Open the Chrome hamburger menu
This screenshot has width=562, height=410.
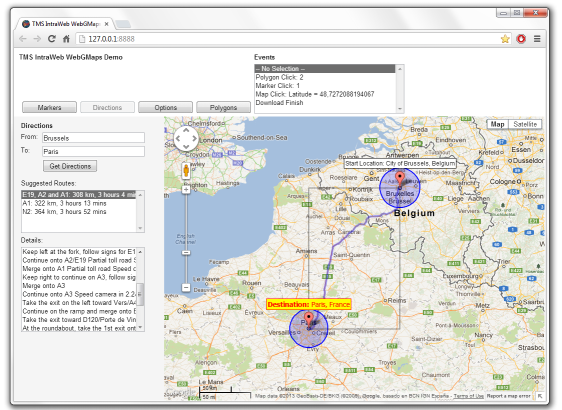click(537, 39)
